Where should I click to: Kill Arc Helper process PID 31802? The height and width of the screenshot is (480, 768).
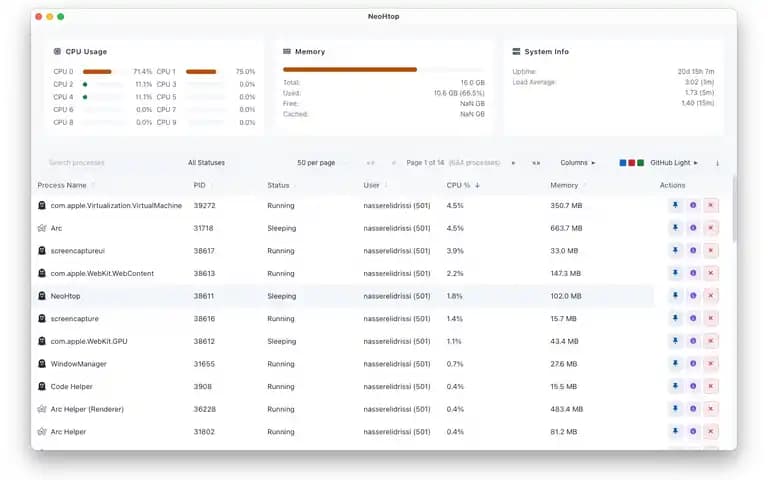click(x=710, y=431)
